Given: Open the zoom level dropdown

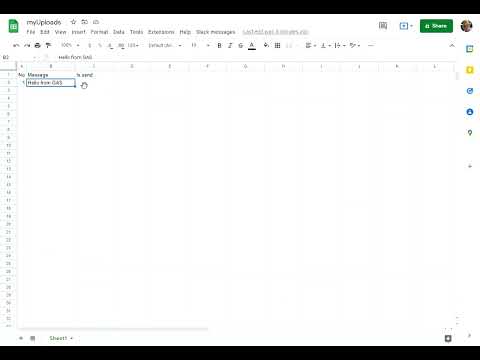Looking at the screenshot, I should point(71,45).
